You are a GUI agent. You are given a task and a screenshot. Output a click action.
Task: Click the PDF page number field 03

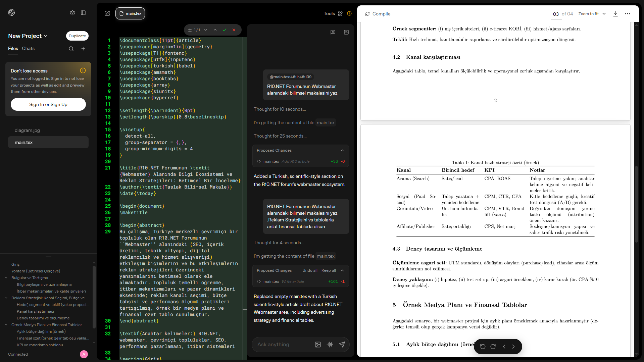pyautogui.click(x=556, y=14)
